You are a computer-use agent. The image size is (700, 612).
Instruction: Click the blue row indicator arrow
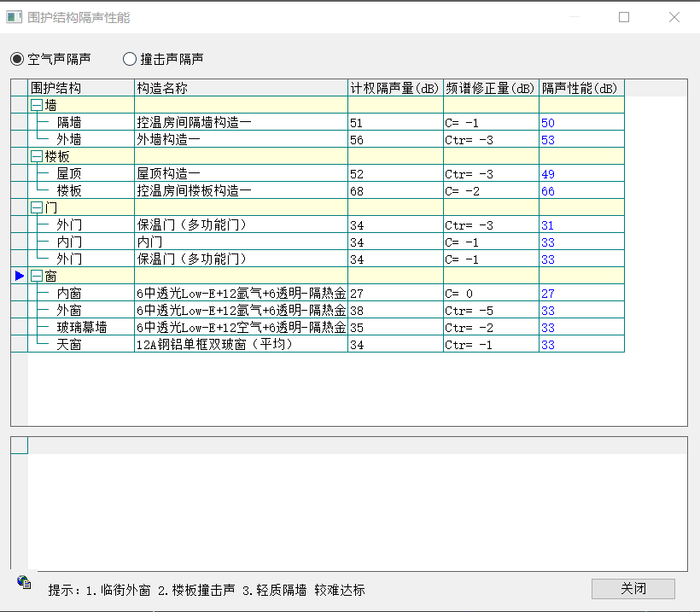click(x=19, y=276)
